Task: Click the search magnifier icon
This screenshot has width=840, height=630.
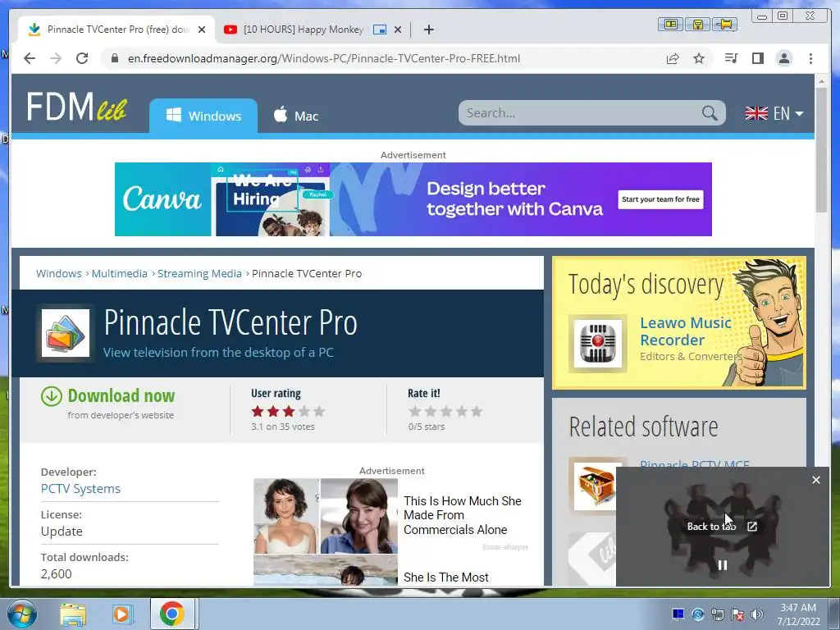Action: 710,113
